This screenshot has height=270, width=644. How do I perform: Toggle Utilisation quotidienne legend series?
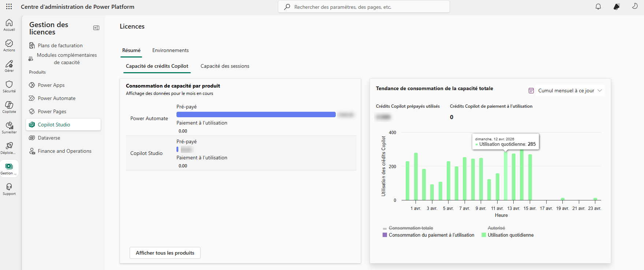(x=510, y=235)
